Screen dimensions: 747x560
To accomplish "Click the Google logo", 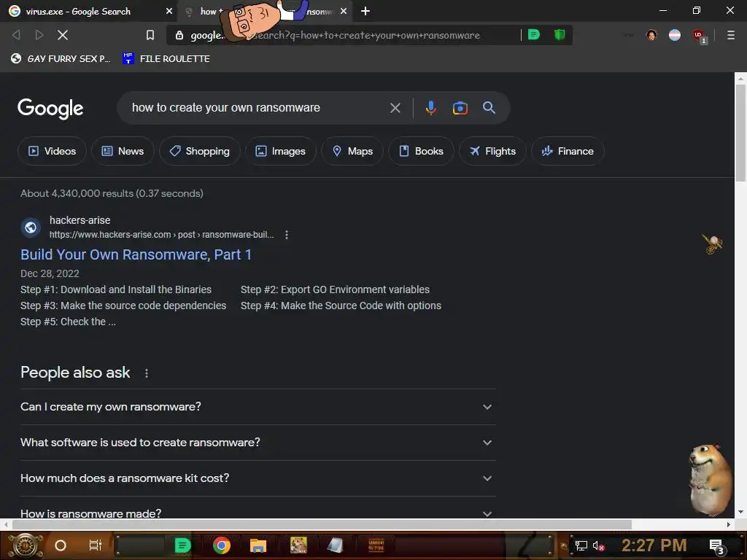I will pos(50,109).
